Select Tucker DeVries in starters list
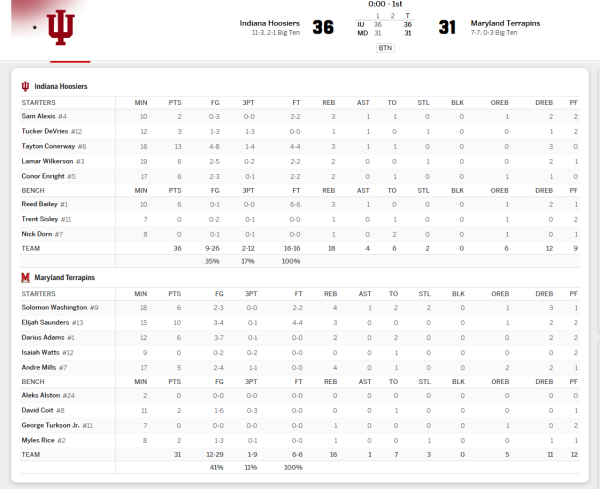This screenshot has width=600, height=489. coord(44,131)
